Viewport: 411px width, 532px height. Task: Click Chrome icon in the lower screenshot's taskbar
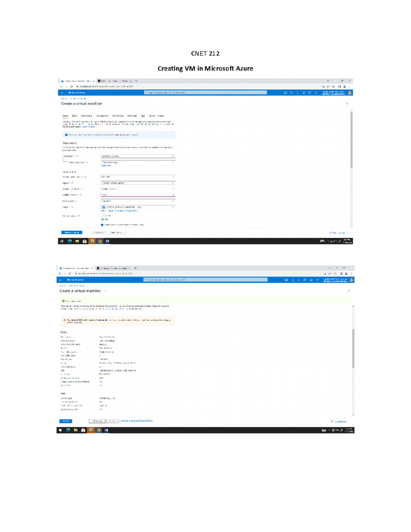click(x=99, y=430)
